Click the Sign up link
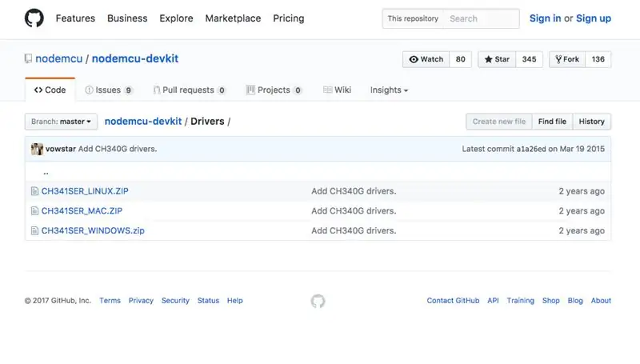Viewport: 640px width, 364px height. (x=594, y=18)
